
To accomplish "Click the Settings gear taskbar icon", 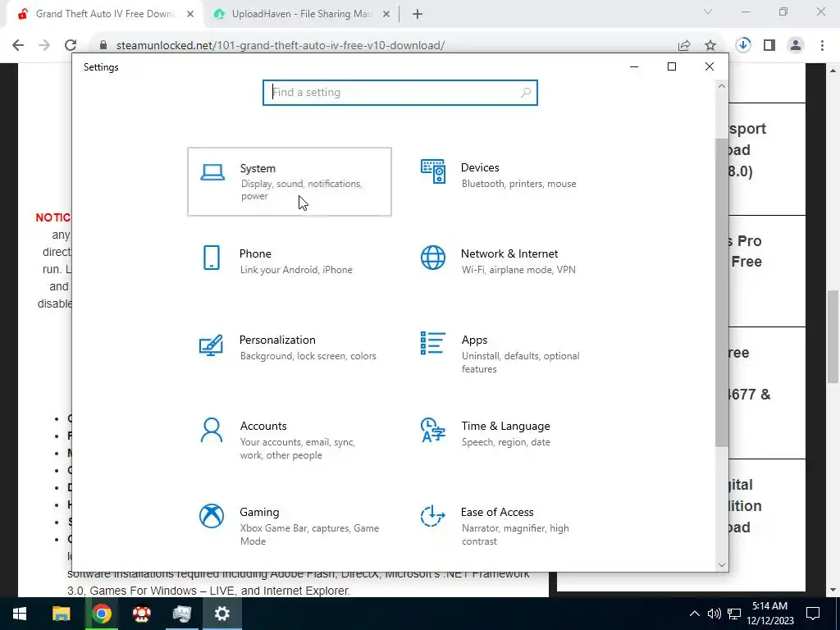I will click(221, 614).
